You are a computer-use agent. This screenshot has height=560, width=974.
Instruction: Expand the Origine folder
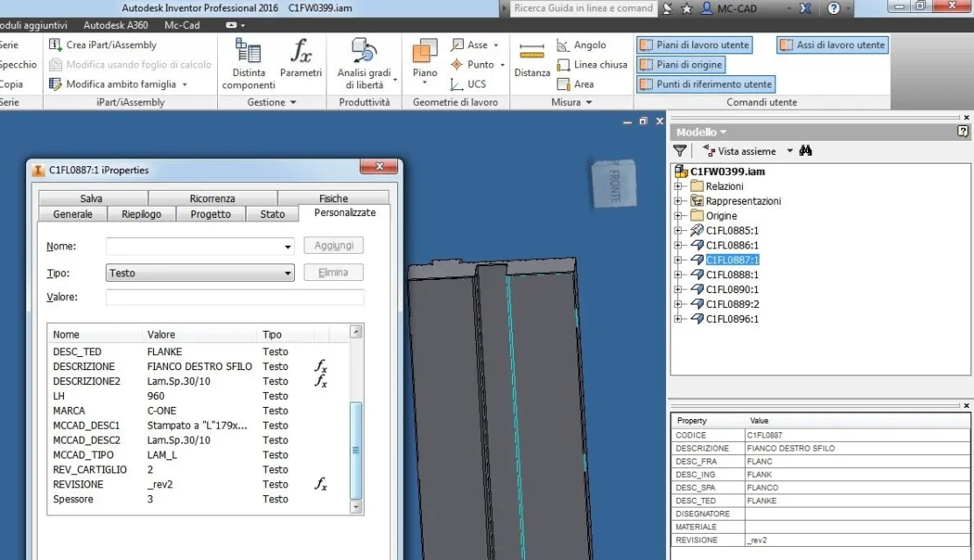678,216
